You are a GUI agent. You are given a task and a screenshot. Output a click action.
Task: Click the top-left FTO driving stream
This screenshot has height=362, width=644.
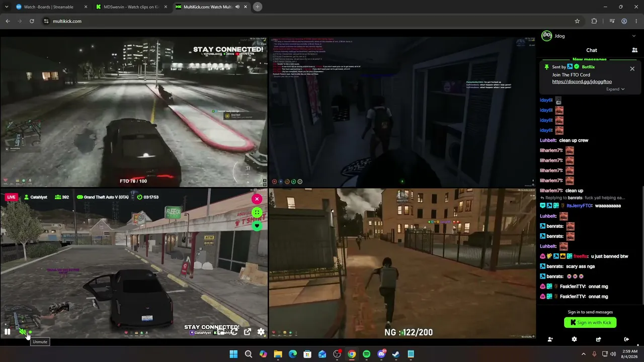click(x=133, y=112)
